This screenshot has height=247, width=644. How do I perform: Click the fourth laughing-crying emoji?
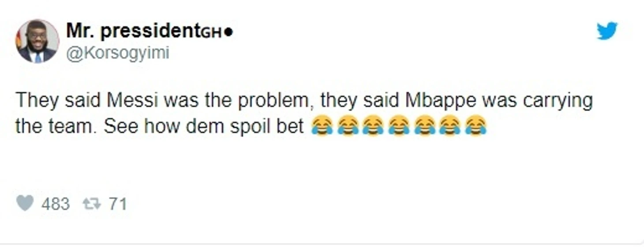click(398, 126)
